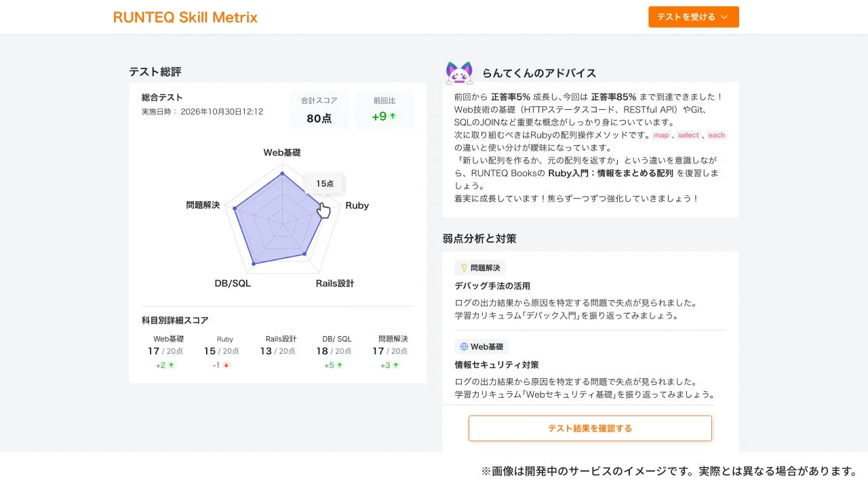The height and width of the screenshot is (488, 868).
Task: Click the らんてくん mascot avatar icon
Action: tap(459, 72)
